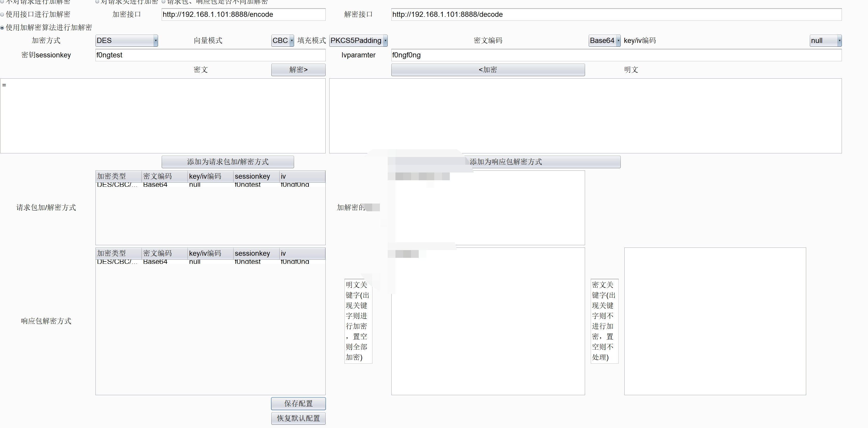This screenshot has width=868, height=428.
Task: Click sessionkey header in response table
Action: click(x=256, y=253)
